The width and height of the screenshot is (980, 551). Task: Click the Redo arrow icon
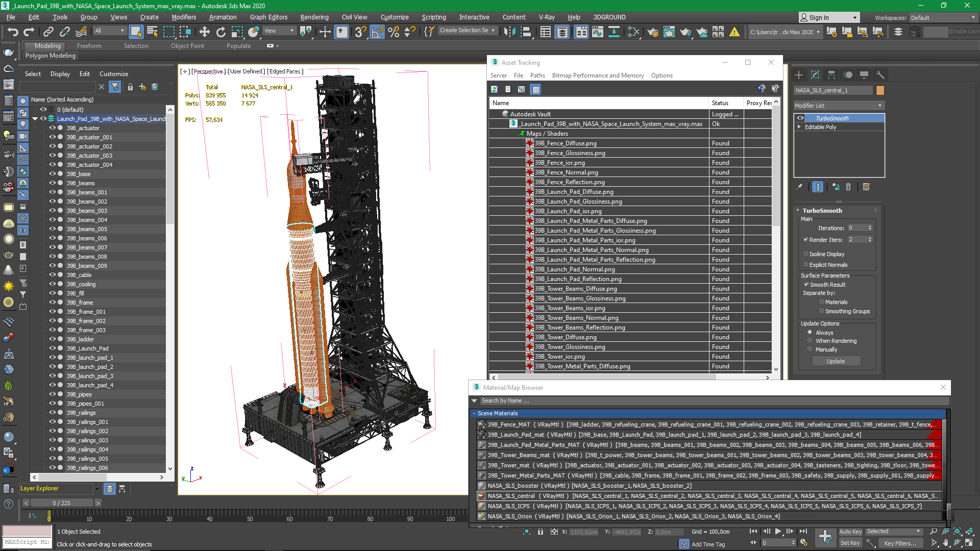[29, 32]
